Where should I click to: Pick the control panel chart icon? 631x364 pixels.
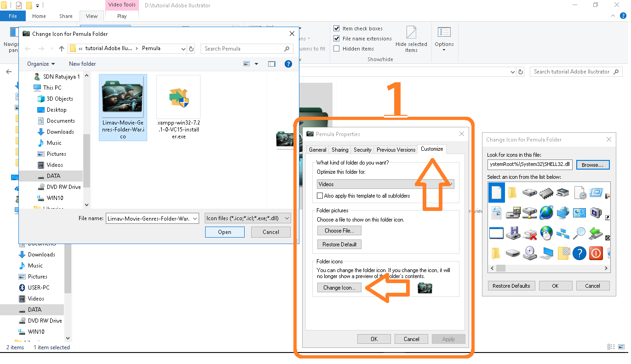[579, 213]
